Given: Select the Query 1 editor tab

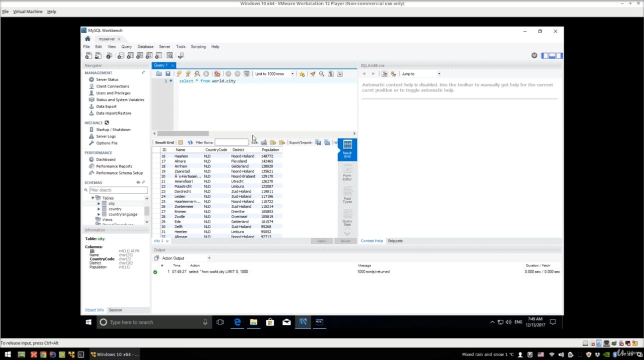Looking at the screenshot, I should [x=164, y=65].
